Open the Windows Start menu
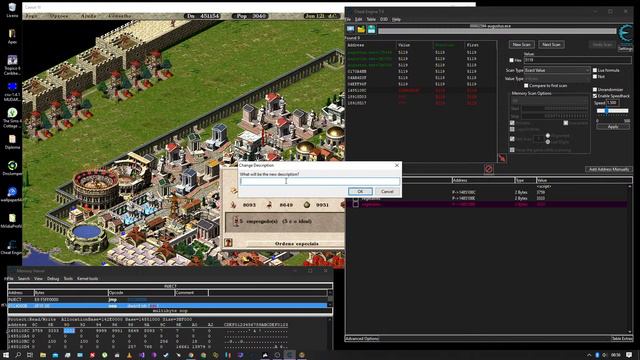 (x=6, y=355)
